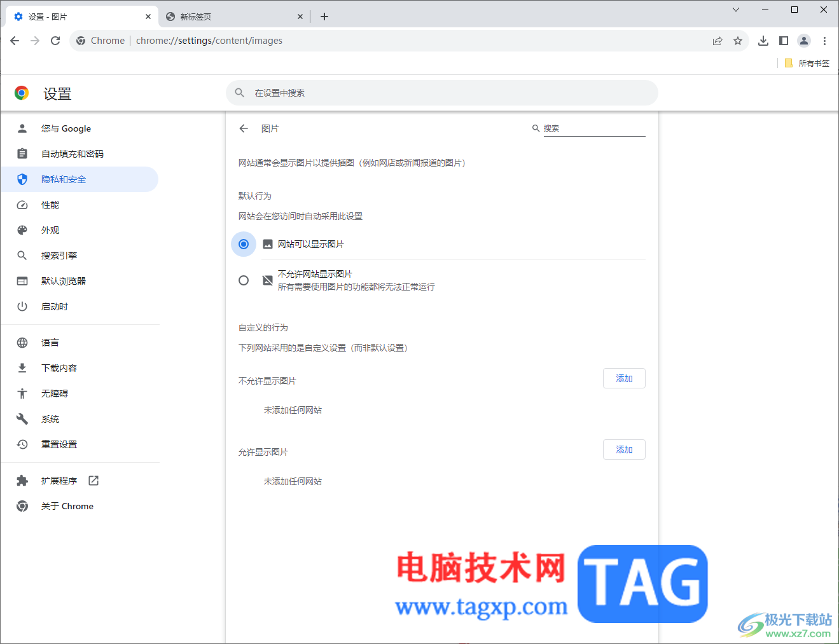This screenshot has width=839, height=644.
Task: Click the 搜索 field on 图片 page
Action: pos(594,128)
